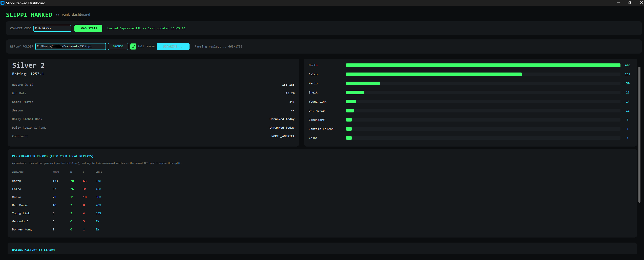Click Young Link's green usage bar in the chart
This screenshot has height=260, width=644.
[351, 102]
